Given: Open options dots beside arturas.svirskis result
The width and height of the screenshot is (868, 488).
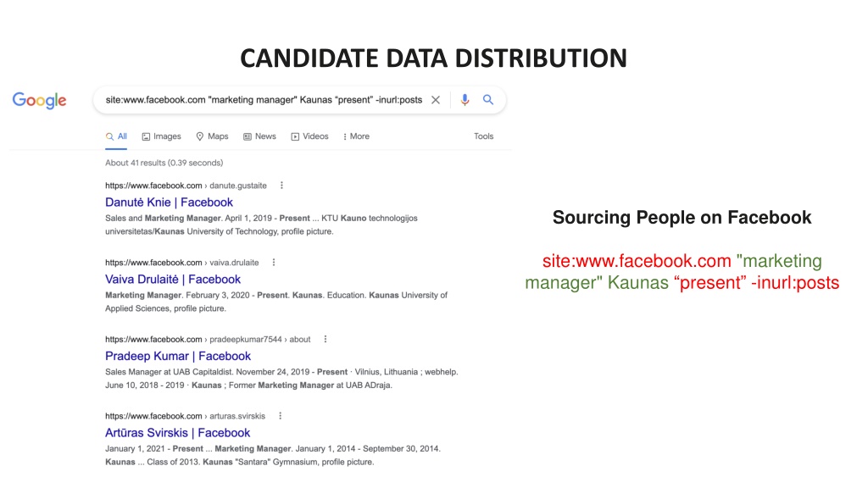Looking at the screenshot, I should coord(280,416).
